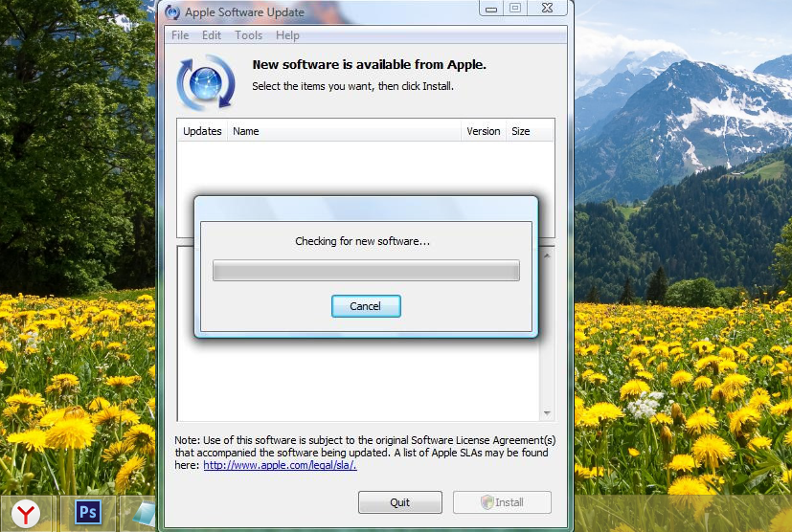Image resolution: width=792 pixels, height=532 pixels.
Task: Open Yandex Browser from the taskbar
Action: point(26,514)
